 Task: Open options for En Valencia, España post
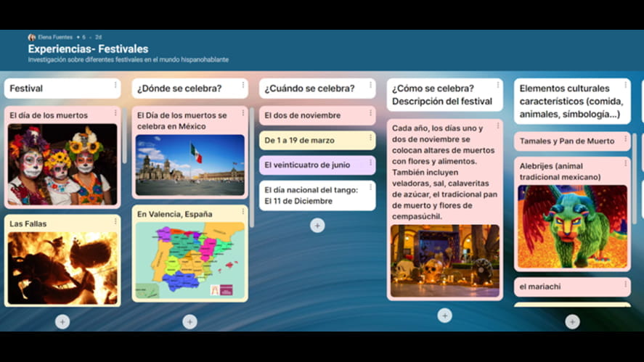242,212
